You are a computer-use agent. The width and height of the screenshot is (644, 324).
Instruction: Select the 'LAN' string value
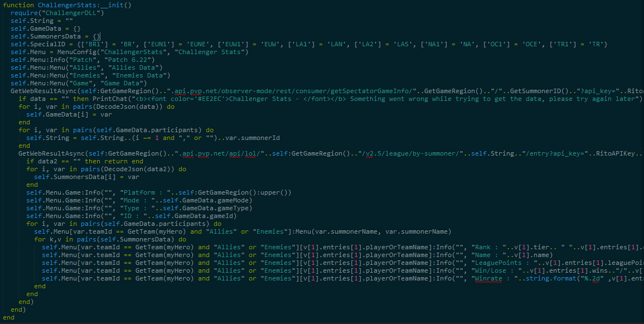click(336, 44)
